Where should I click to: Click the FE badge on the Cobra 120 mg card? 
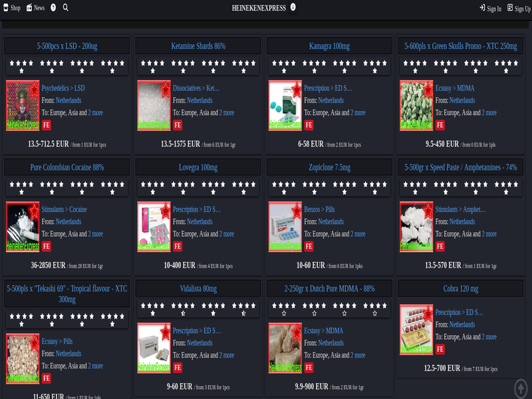440,349
